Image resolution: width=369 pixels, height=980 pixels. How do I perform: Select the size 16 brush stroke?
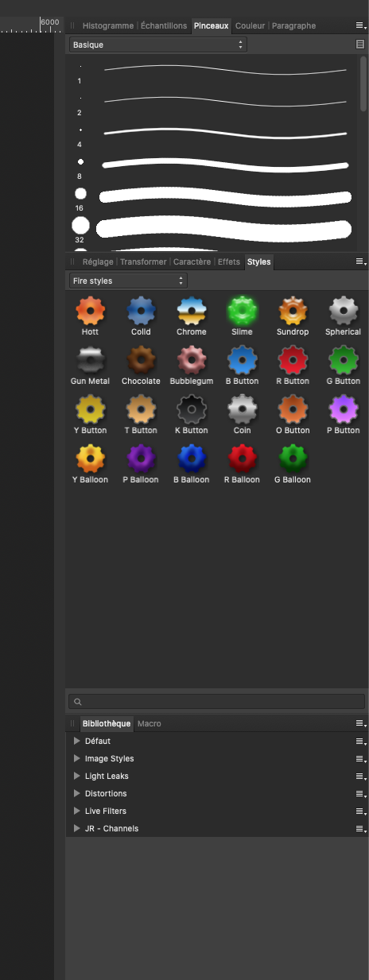(x=225, y=196)
